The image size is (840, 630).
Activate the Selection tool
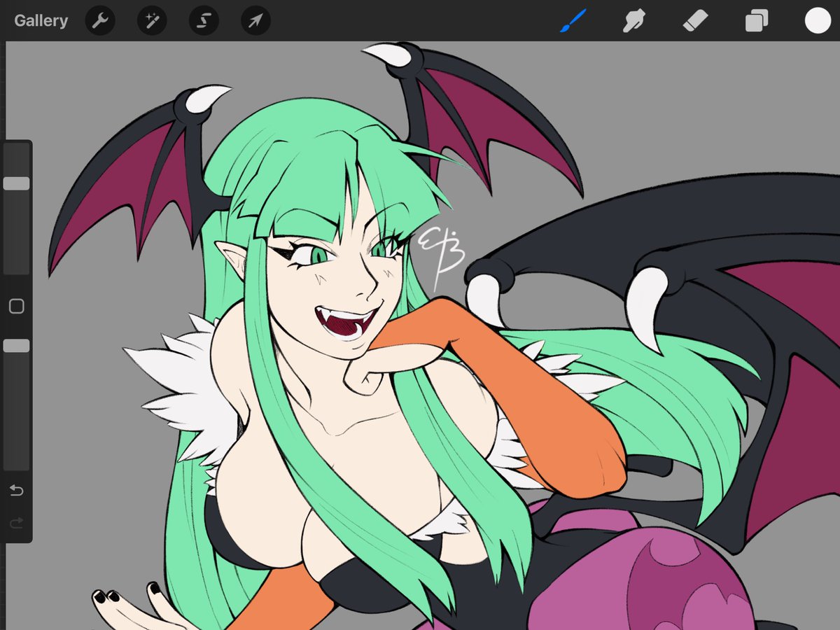point(204,21)
